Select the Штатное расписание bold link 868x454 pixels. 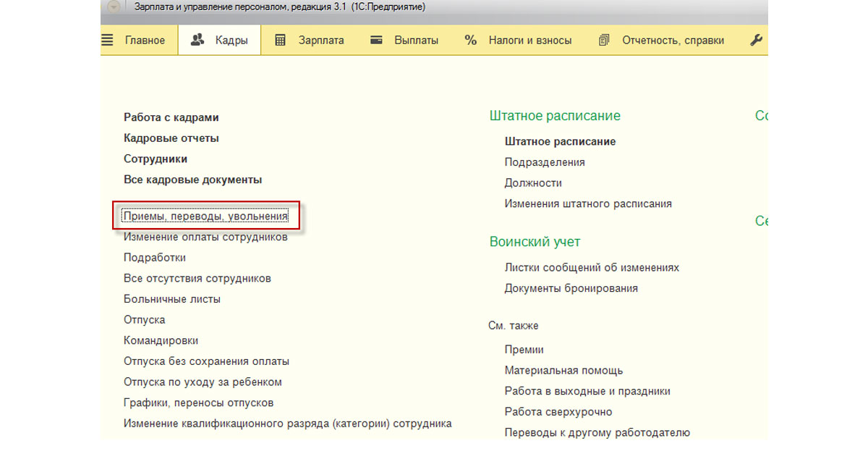tap(560, 142)
